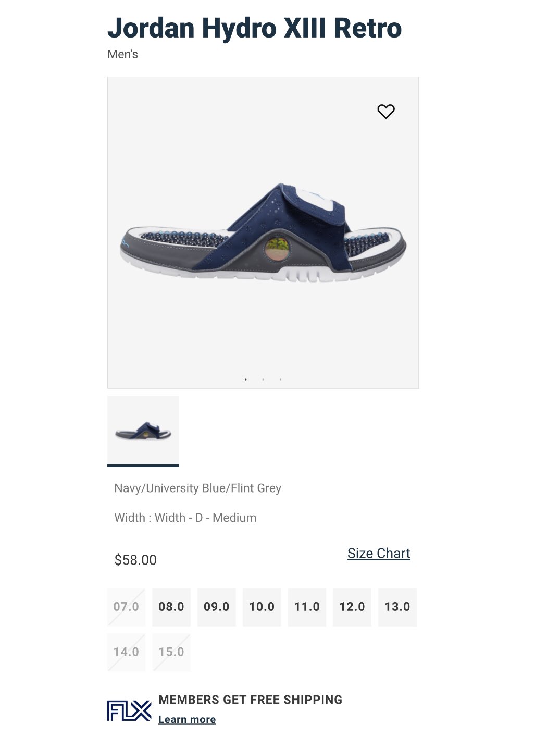Image resolution: width=560 pixels, height=736 pixels.
Task: Go to third image carousel dot
Action: pos(280,379)
